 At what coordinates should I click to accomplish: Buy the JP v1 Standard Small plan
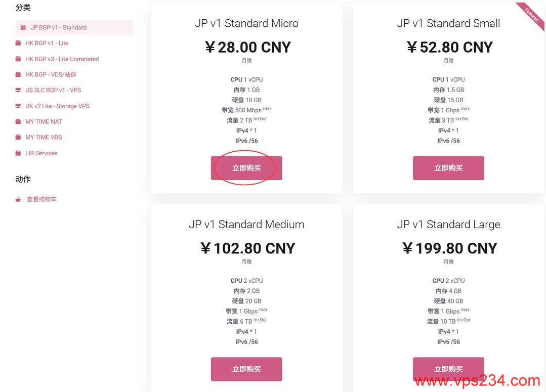pos(448,168)
